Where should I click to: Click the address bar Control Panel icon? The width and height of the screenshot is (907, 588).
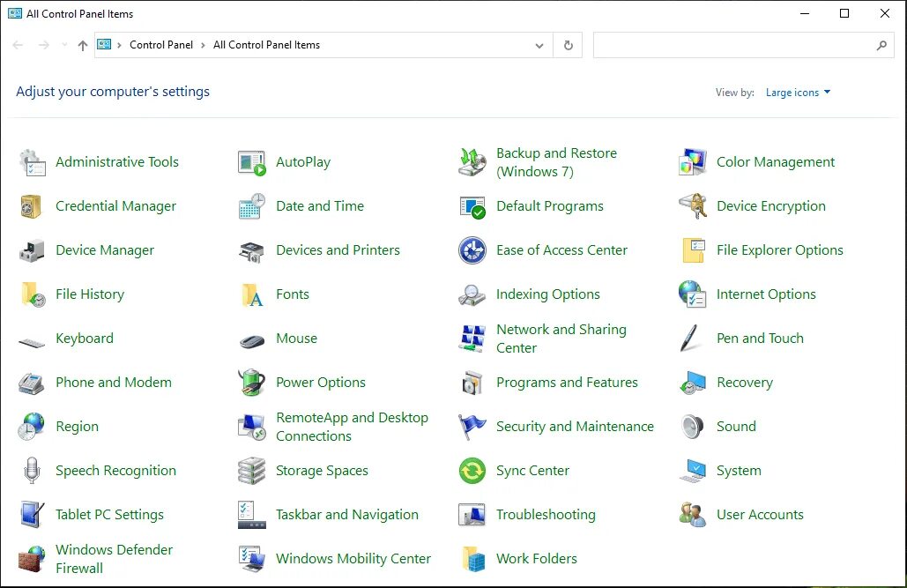pyautogui.click(x=104, y=44)
